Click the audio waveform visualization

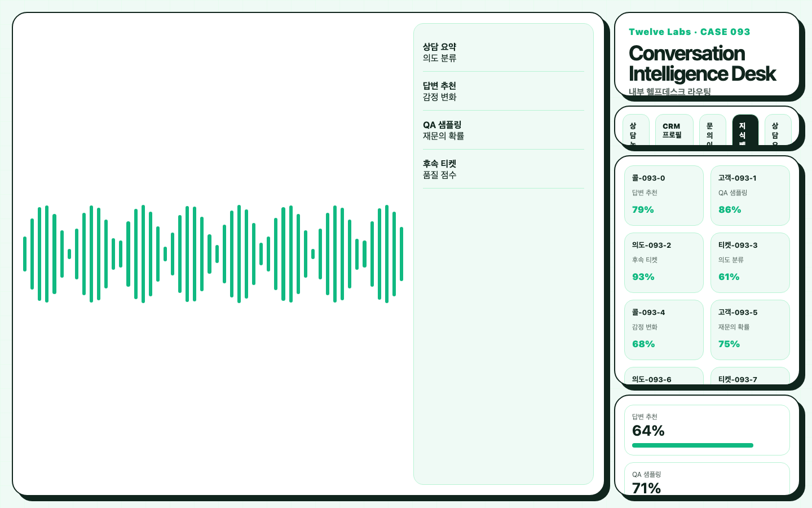(213, 254)
